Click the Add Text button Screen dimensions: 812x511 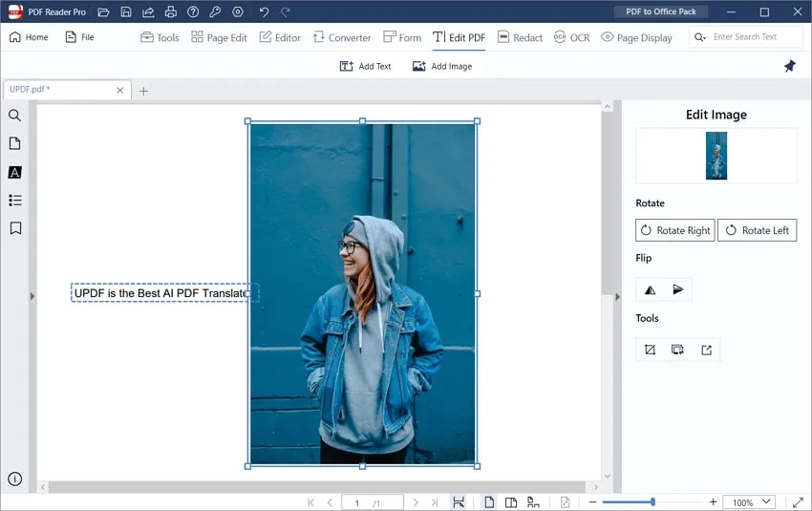click(366, 66)
